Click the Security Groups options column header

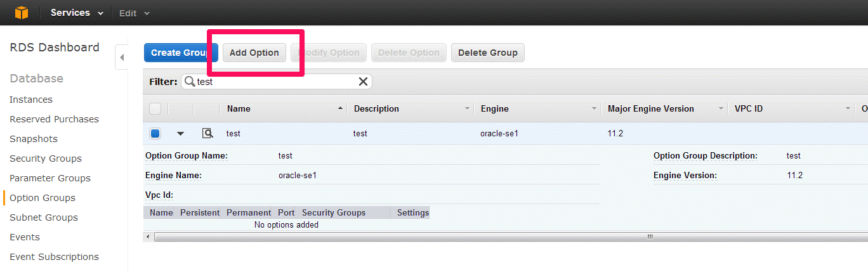[334, 212]
